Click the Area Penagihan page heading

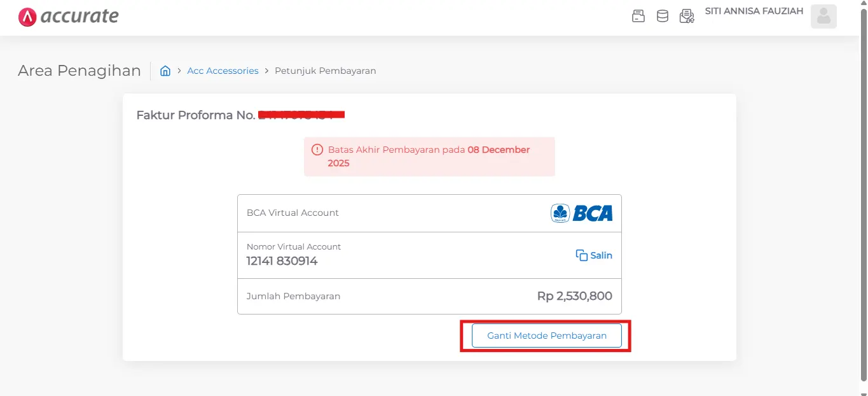coord(79,70)
